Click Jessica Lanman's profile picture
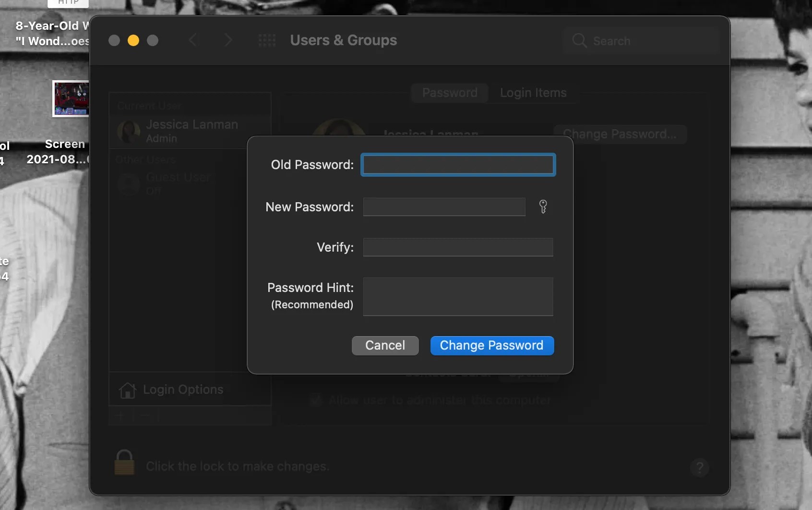 click(x=128, y=131)
